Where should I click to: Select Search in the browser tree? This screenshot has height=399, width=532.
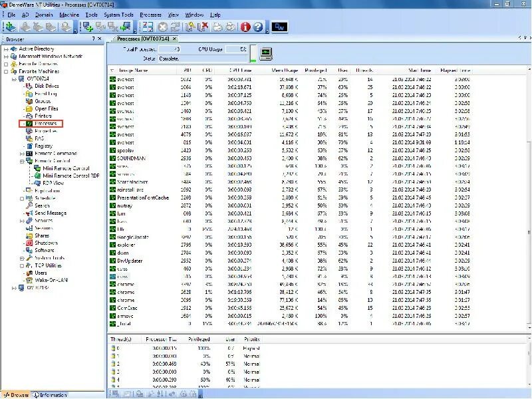point(42,205)
